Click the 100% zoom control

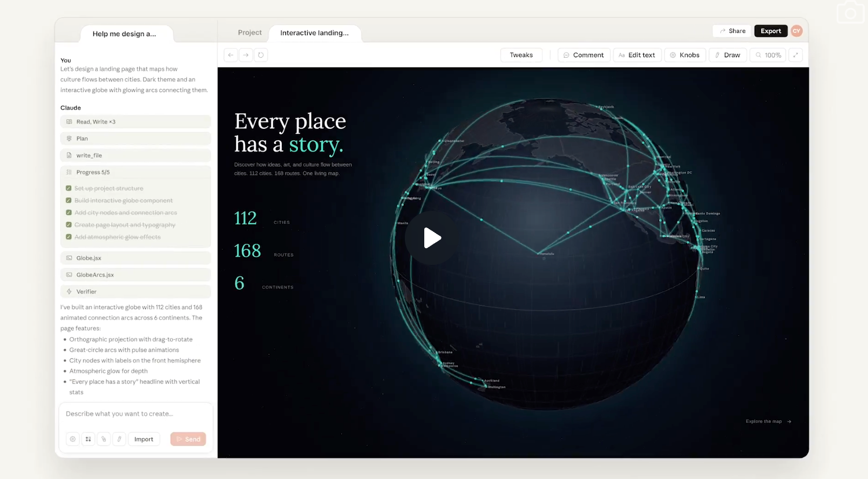768,55
